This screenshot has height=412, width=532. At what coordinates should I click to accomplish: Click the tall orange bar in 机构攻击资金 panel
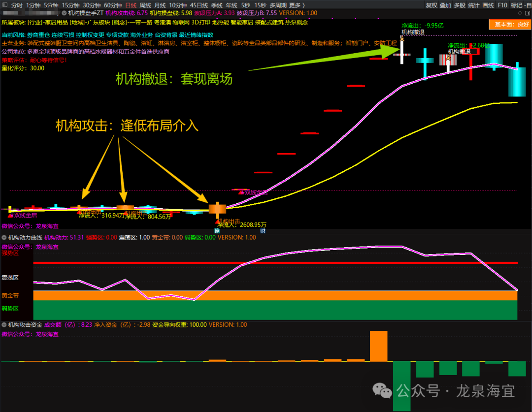[379, 346]
